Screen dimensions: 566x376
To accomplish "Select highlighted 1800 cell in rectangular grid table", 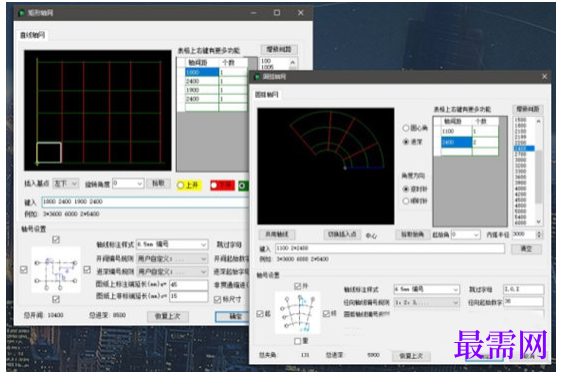I will click(x=202, y=72).
